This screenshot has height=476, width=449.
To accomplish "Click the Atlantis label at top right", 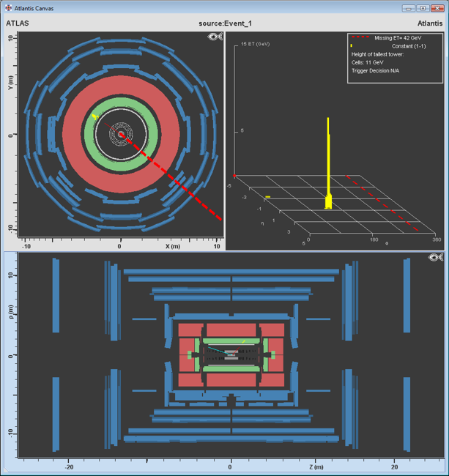I will click(429, 23).
